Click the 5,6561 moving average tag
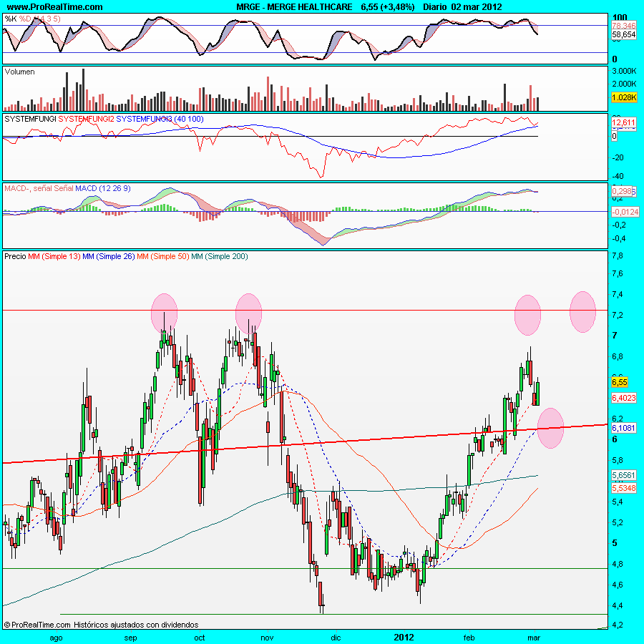This screenshot has width=644, height=644. (624, 475)
